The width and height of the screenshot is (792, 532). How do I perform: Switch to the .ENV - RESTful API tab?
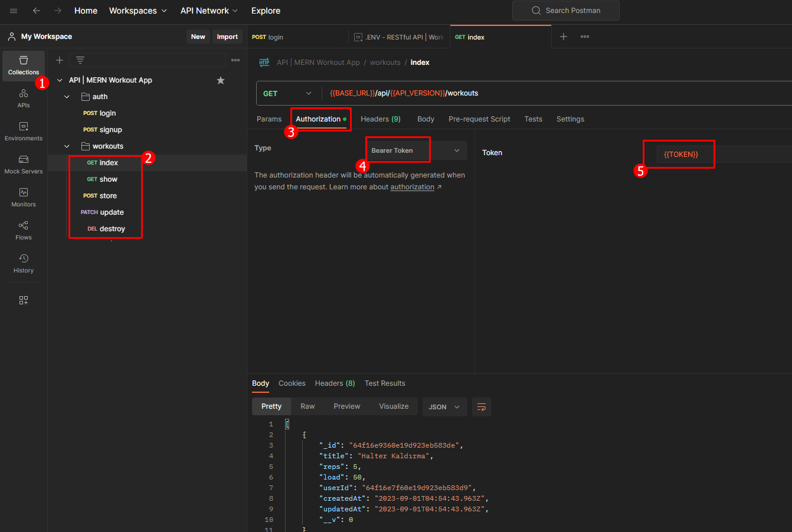pyautogui.click(x=399, y=37)
